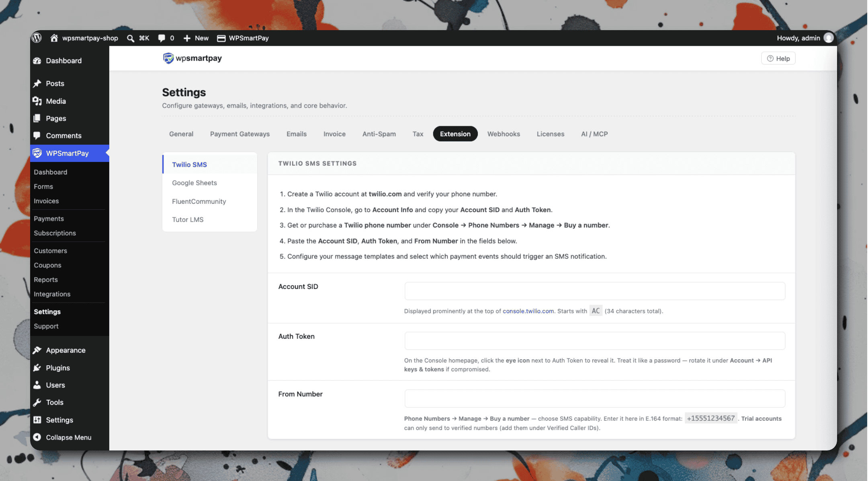Open the FluentCommunity extension settings

pyautogui.click(x=210, y=201)
